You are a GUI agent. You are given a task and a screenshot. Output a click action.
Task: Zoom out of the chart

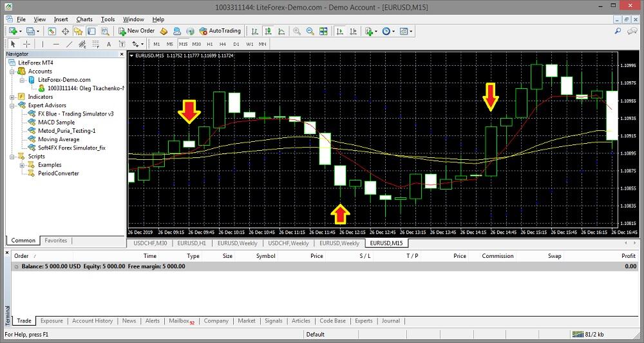(x=310, y=31)
